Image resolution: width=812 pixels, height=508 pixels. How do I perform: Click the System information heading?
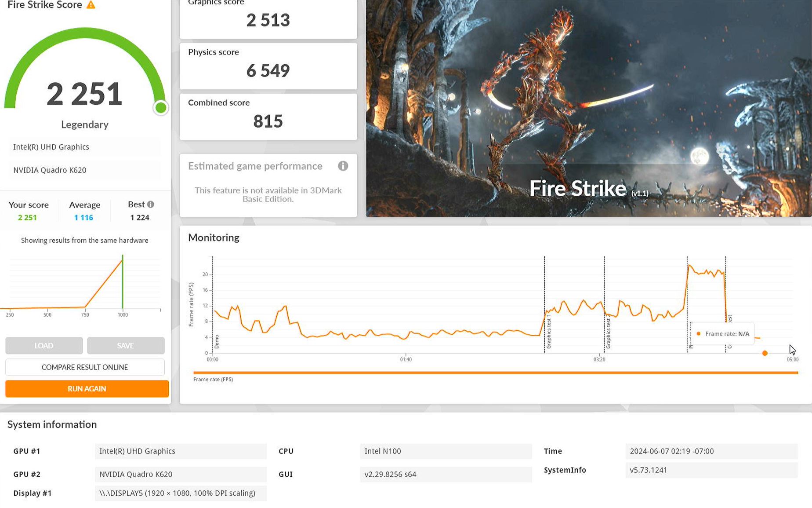point(52,424)
